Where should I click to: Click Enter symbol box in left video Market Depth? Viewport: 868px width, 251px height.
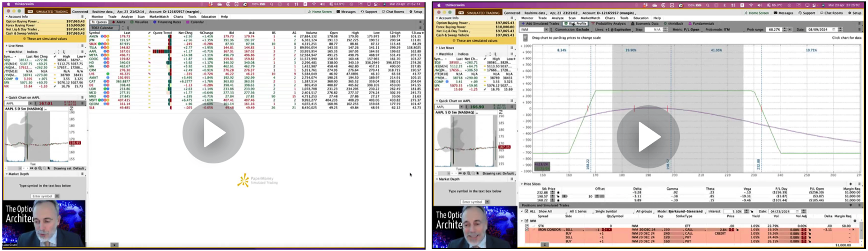click(43, 196)
